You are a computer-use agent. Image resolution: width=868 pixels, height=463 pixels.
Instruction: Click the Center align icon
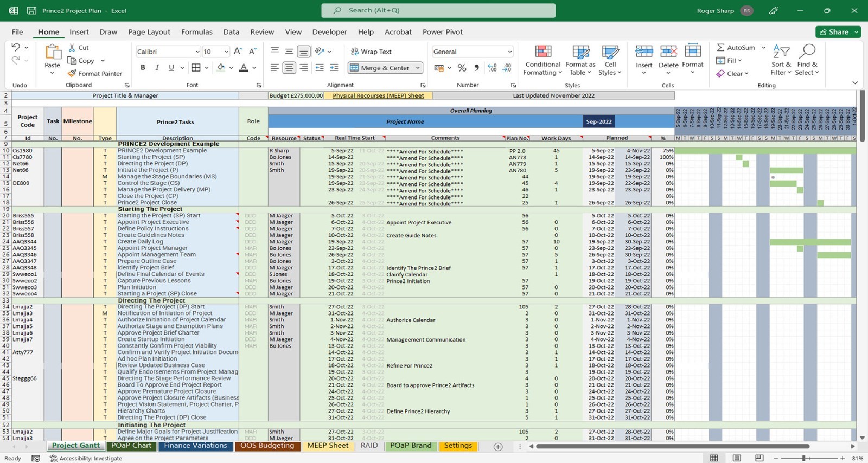[x=289, y=68]
